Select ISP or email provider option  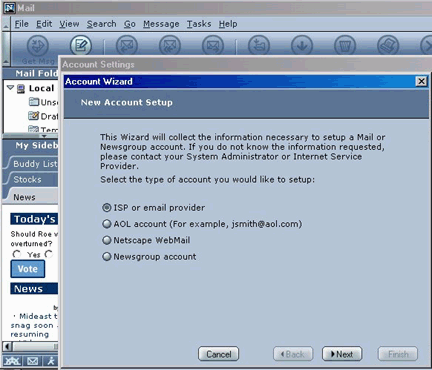click(106, 208)
